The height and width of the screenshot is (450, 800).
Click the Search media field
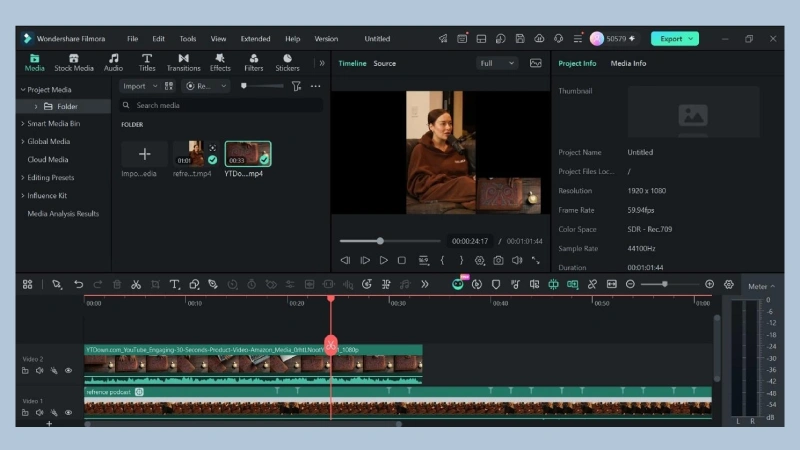point(221,105)
